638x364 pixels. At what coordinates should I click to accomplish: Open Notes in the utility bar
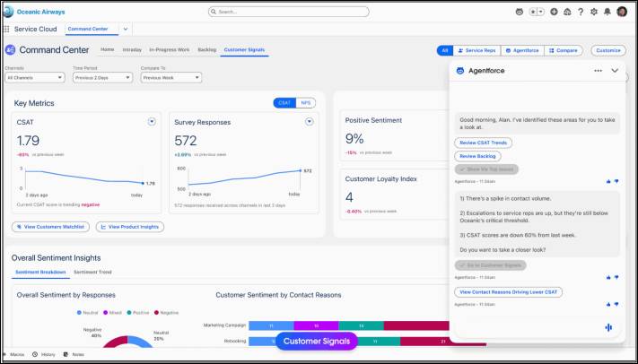point(74,355)
